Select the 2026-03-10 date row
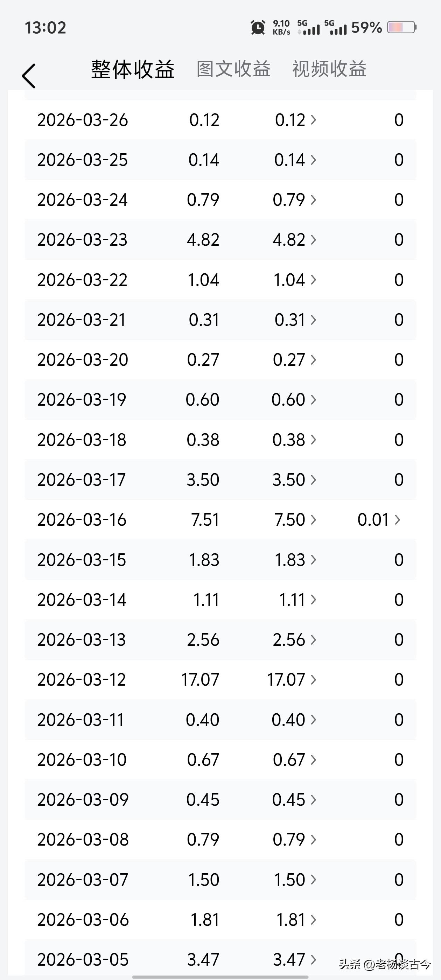The image size is (441, 980). click(x=220, y=760)
